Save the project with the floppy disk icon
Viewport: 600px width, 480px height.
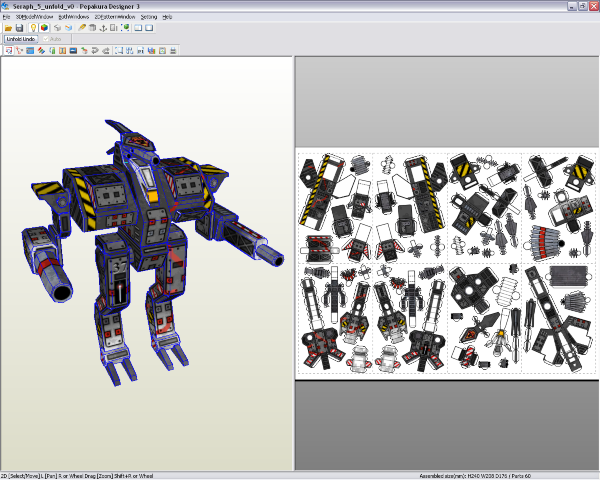[x=19, y=28]
